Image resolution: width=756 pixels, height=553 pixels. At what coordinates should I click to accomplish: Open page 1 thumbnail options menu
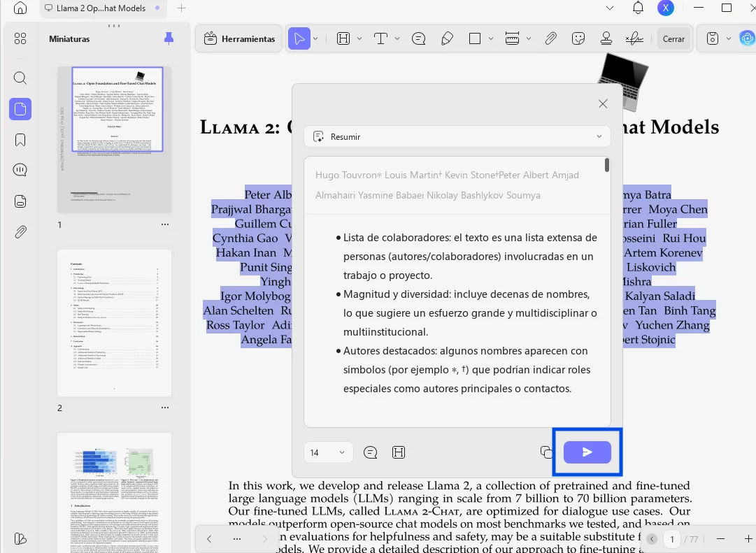click(165, 224)
